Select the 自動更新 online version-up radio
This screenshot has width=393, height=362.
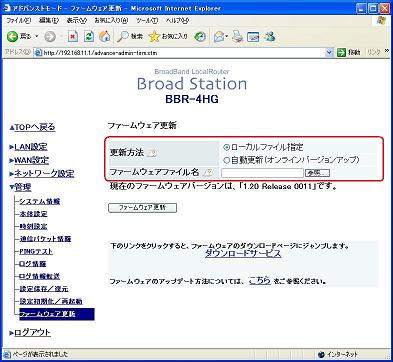coord(227,160)
